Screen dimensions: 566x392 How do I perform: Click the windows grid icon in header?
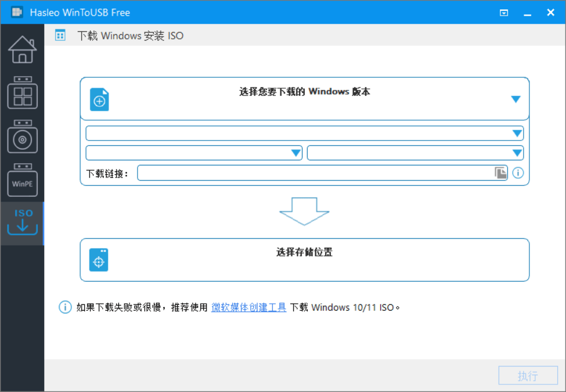(x=60, y=35)
